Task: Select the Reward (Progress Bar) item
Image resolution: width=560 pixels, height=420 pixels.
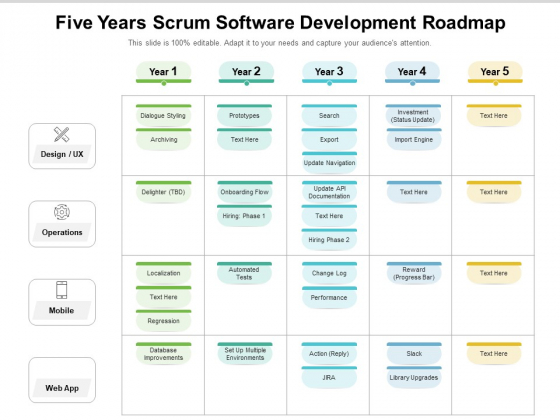Action: click(x=414, y=273)
